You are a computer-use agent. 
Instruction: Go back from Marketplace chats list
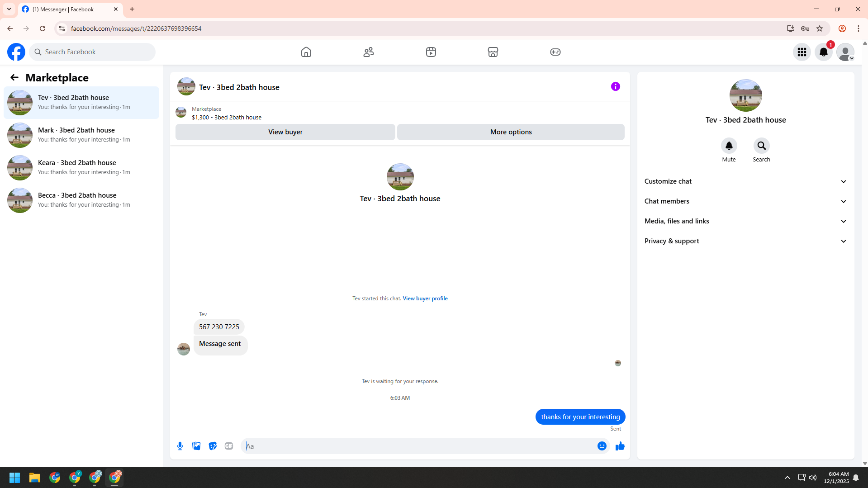tap(14, 78)
